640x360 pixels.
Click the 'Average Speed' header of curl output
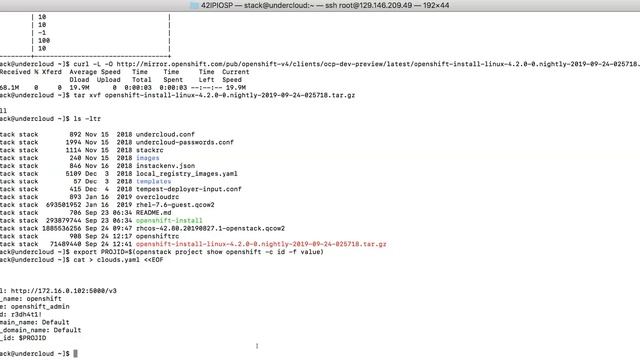(x=95, y=72)
